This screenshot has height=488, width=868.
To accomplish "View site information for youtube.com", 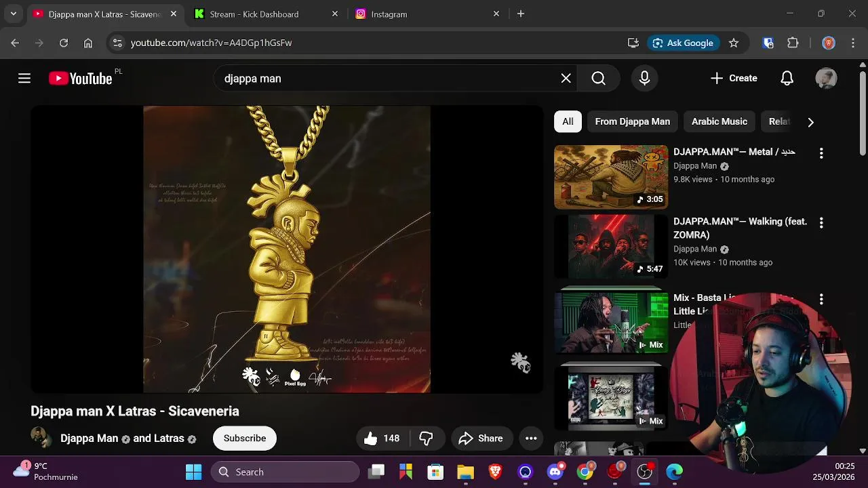I will 117,43.
